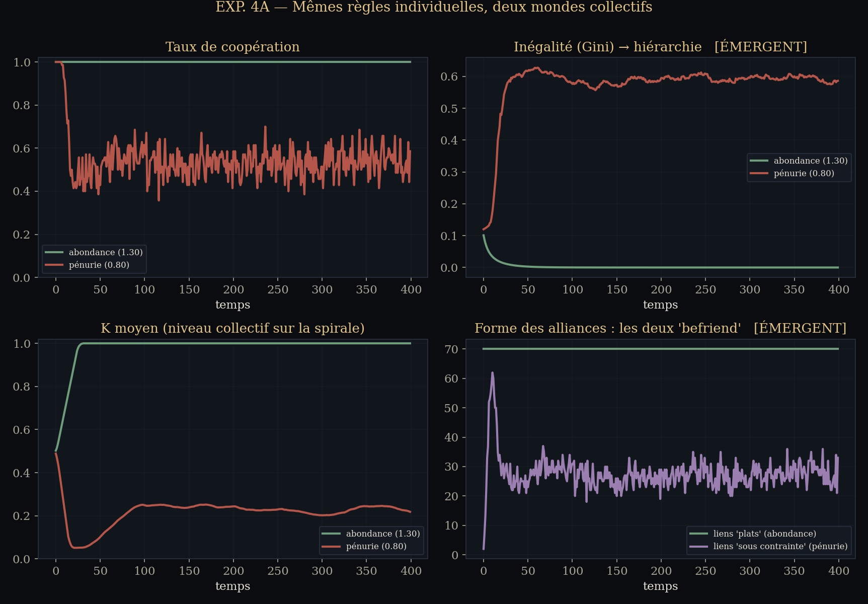Click the '70' tick on the alliances y-axis
Image resolution: width=868 pixels, height=604 pixels.
451,349
